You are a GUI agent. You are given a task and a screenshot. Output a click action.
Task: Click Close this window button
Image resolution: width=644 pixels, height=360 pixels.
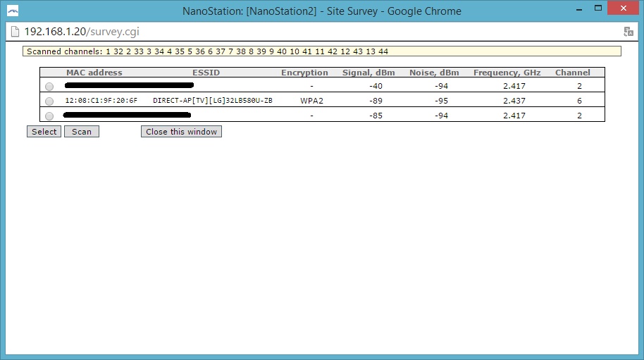coord(181,132)
